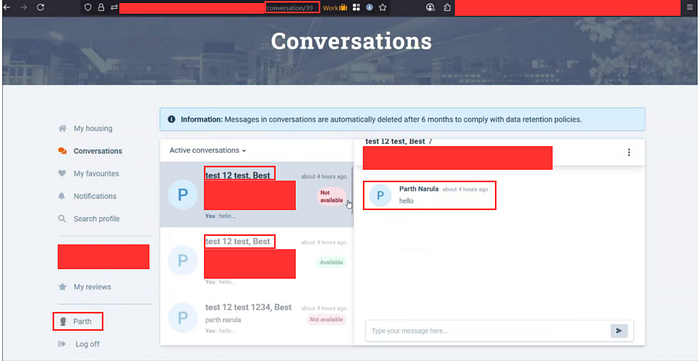
Task: Click the chat bubbles icon beside Conversations
Action: coord(62,151)
